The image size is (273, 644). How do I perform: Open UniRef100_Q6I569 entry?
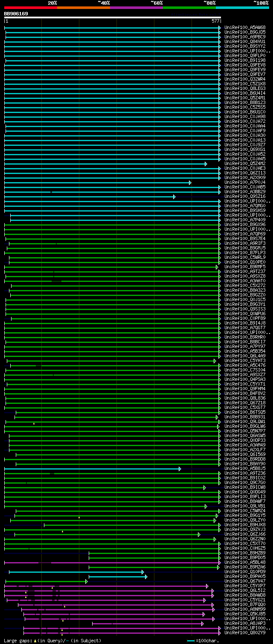click(245, 454)
